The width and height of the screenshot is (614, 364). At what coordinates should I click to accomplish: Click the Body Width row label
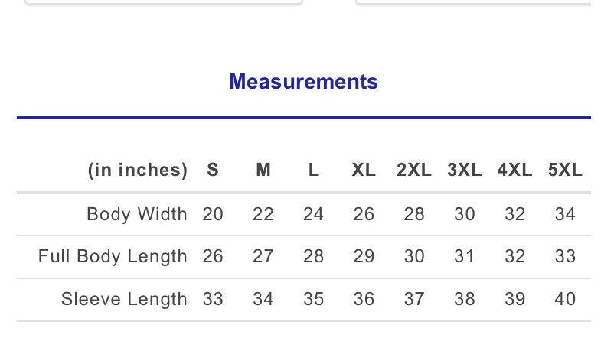click(x=137, y=214)
